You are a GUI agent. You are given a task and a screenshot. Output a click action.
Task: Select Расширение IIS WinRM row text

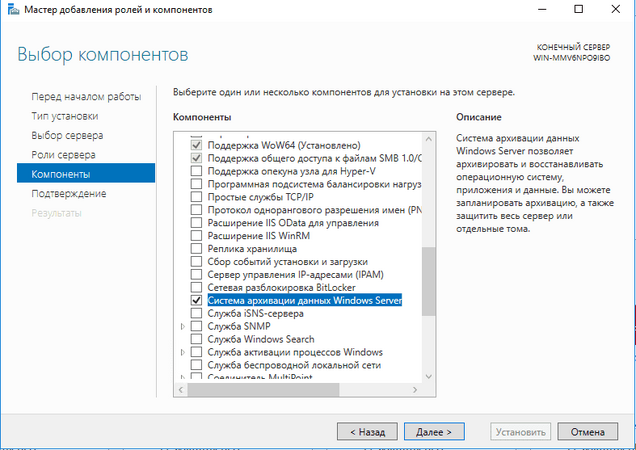click(259, 236)
